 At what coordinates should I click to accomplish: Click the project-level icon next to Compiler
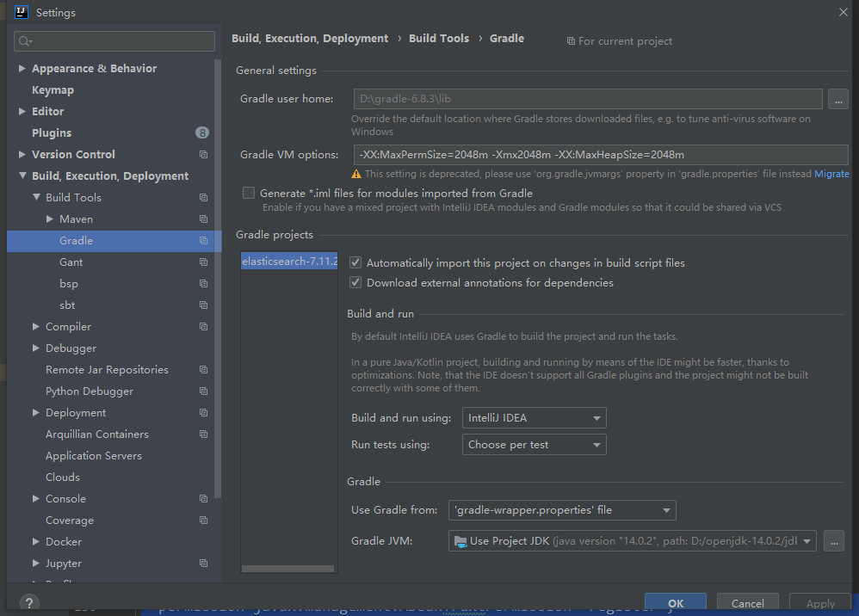click(203, 326)
